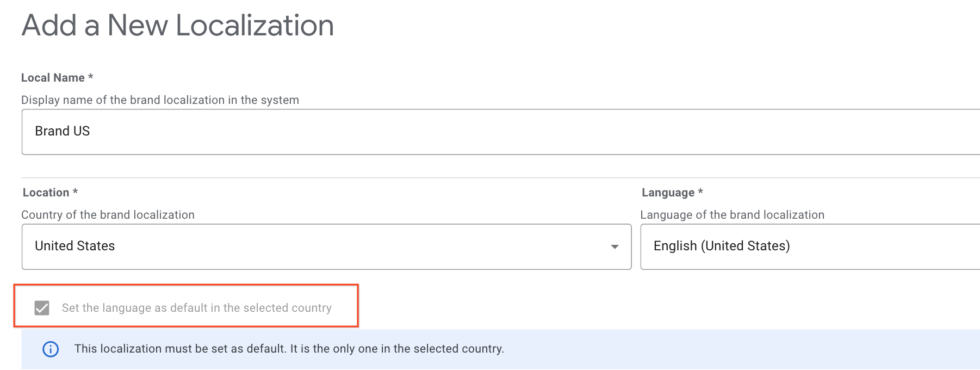Click the "Location" field label

point(46,193)
